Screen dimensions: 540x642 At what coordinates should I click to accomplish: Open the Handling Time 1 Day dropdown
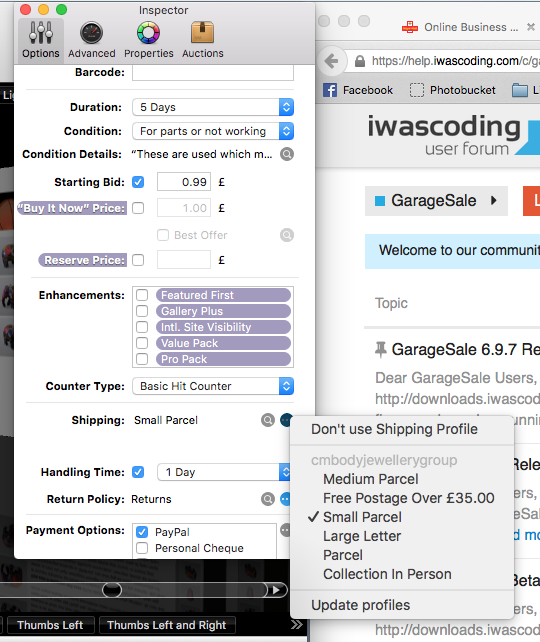(224, 472)
